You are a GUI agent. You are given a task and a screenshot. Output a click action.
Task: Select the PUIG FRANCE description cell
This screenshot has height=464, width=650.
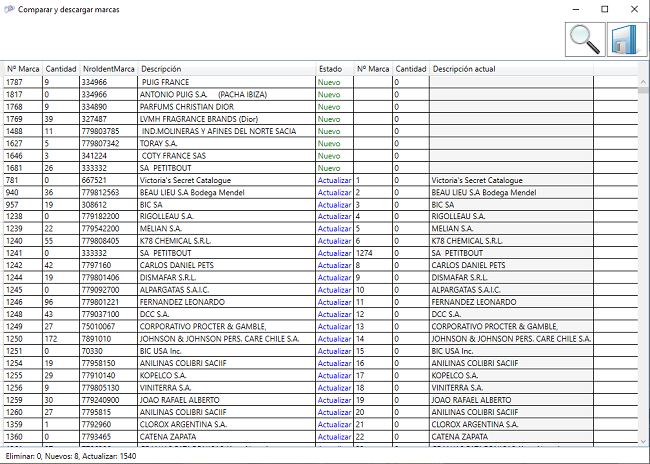pos(226,82)
